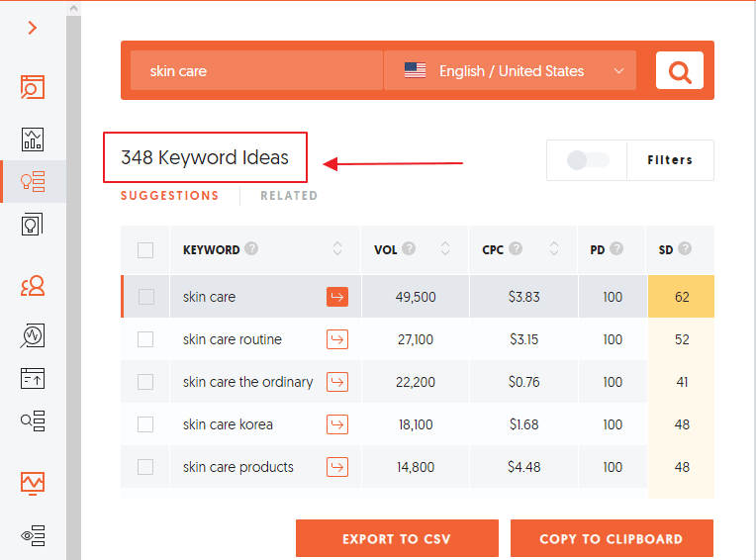Check the box for skin care korea

point(145,424)
